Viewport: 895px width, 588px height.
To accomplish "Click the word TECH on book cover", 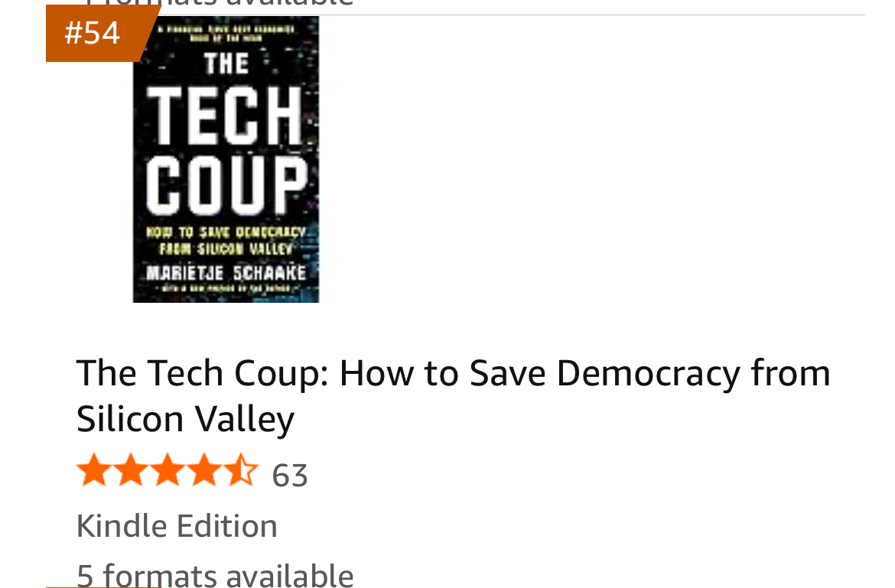I will (x=225, y=115).
